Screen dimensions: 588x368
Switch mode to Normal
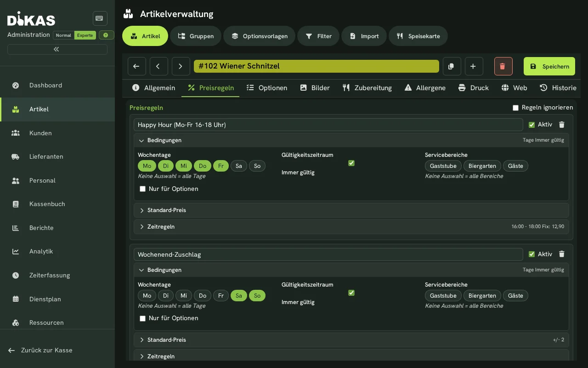coord(63,35)
